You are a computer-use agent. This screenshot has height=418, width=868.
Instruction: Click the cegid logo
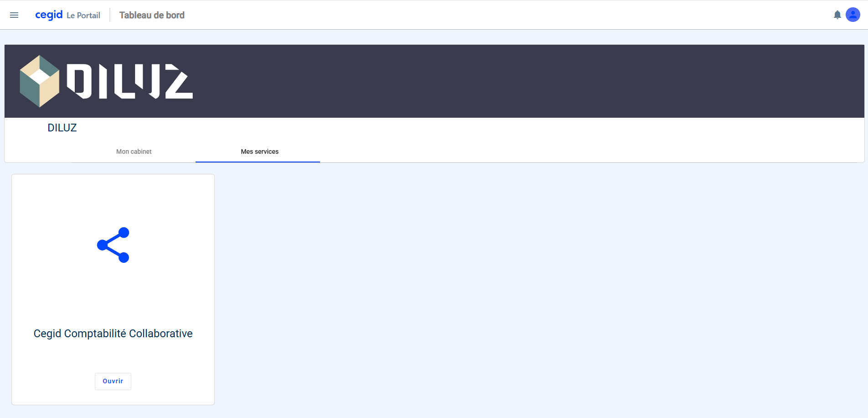click(49, 15)
